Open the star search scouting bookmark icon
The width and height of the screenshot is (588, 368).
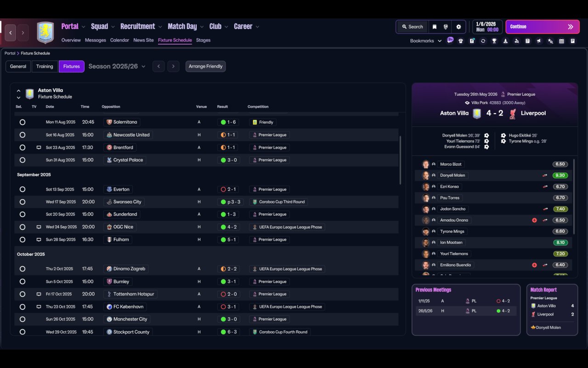550,41
